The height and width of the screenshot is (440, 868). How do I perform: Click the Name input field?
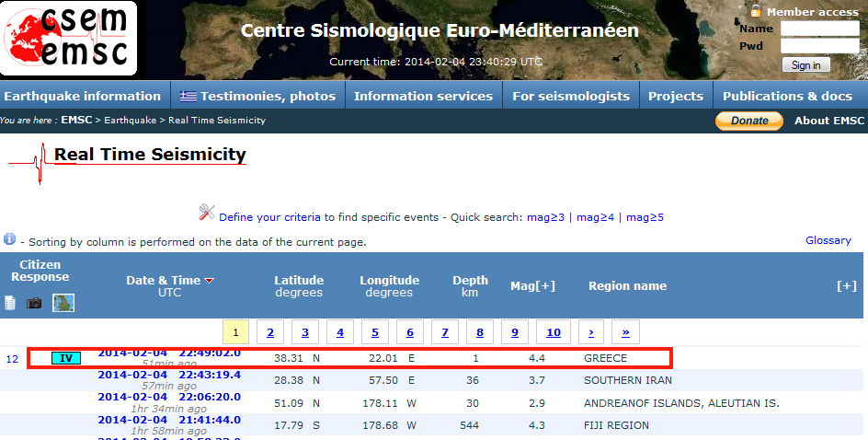click(x=819, y=29)
